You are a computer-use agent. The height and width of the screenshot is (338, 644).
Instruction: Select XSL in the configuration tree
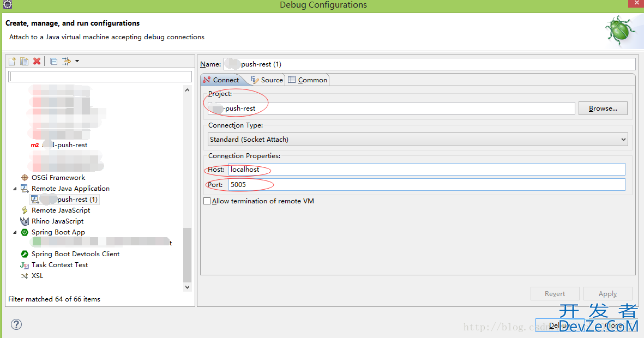coord(38,275)
